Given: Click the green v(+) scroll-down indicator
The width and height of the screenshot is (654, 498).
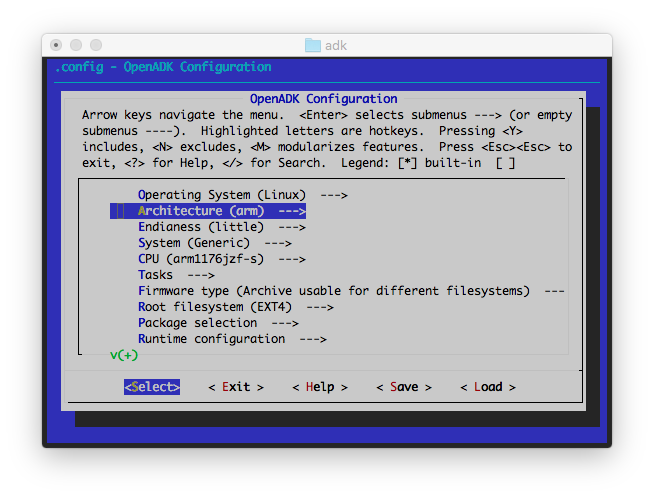Looking at the screenshot, I should pos(124,355).
